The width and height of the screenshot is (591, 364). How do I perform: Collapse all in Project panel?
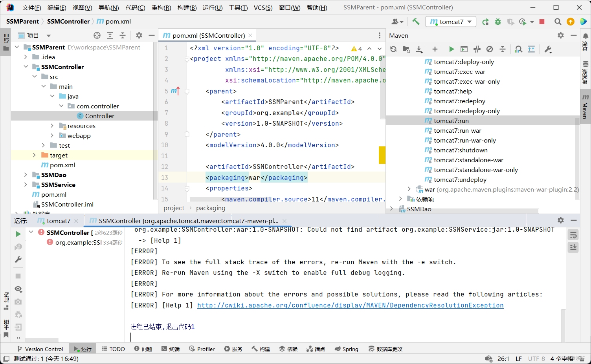[123, 35]
